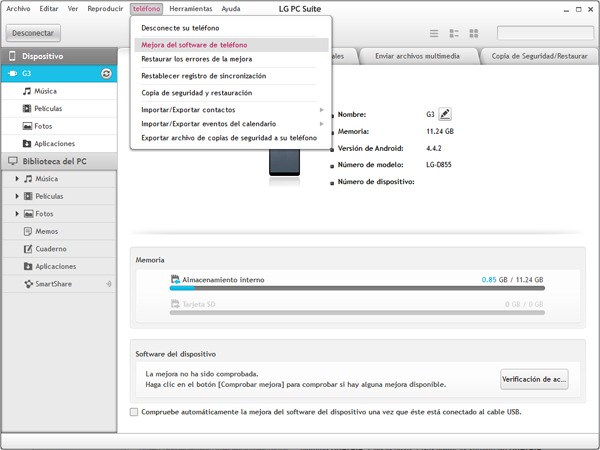Open SmartShare in the sidebar
600x450 pixels.
(54, 284)
